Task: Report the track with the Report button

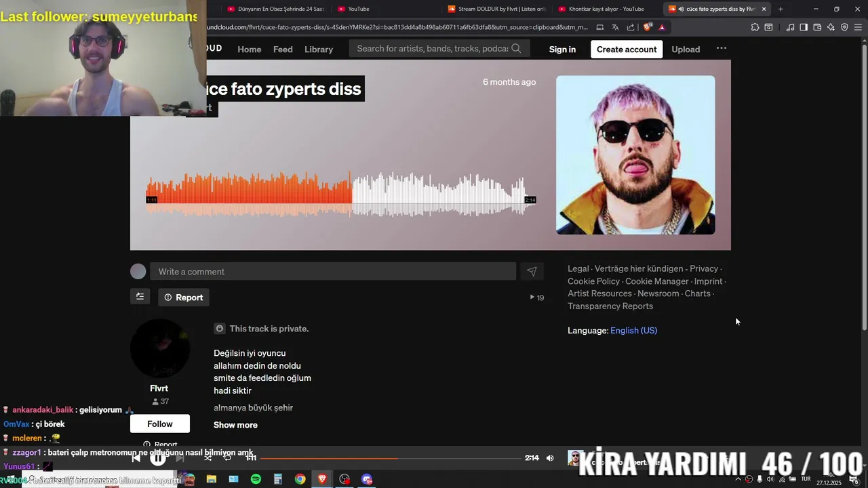Action: (184, 297)
